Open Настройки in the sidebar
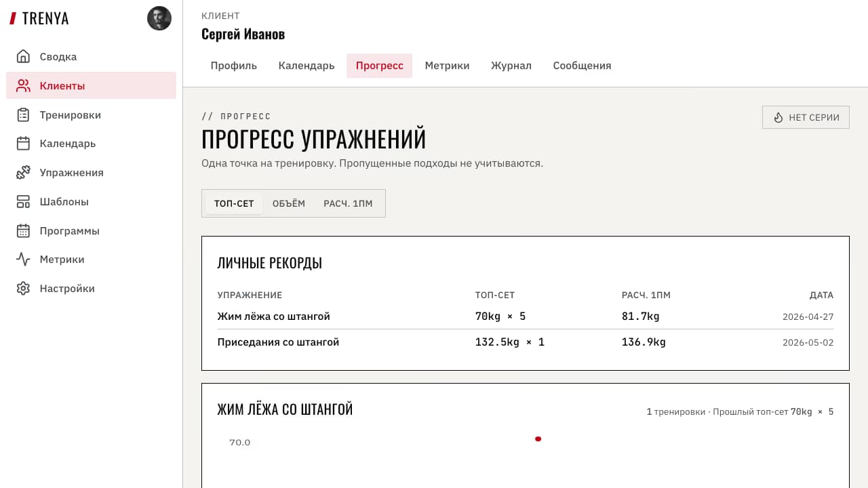The height and width of the screenshot is (488, 868). pos(91,288)
